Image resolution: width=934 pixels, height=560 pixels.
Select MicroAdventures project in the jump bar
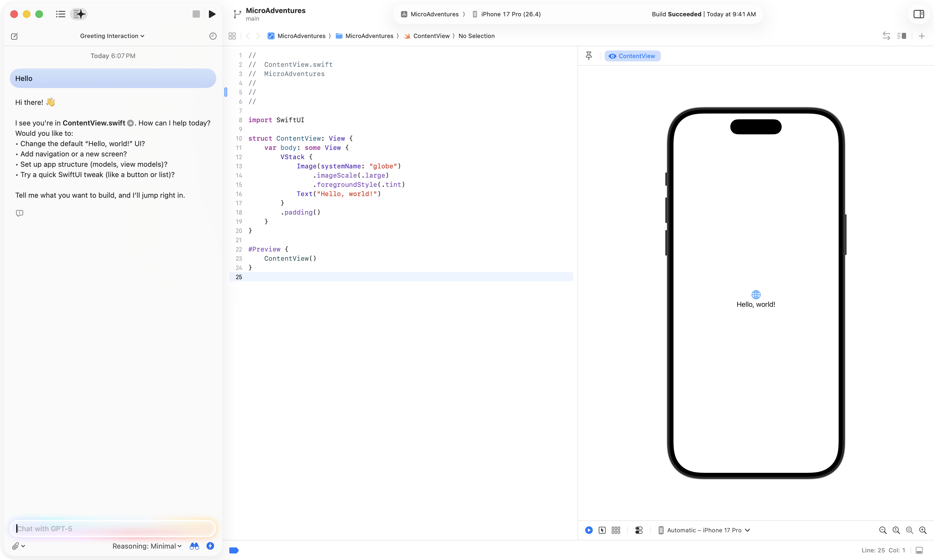[x=297, y=36]
